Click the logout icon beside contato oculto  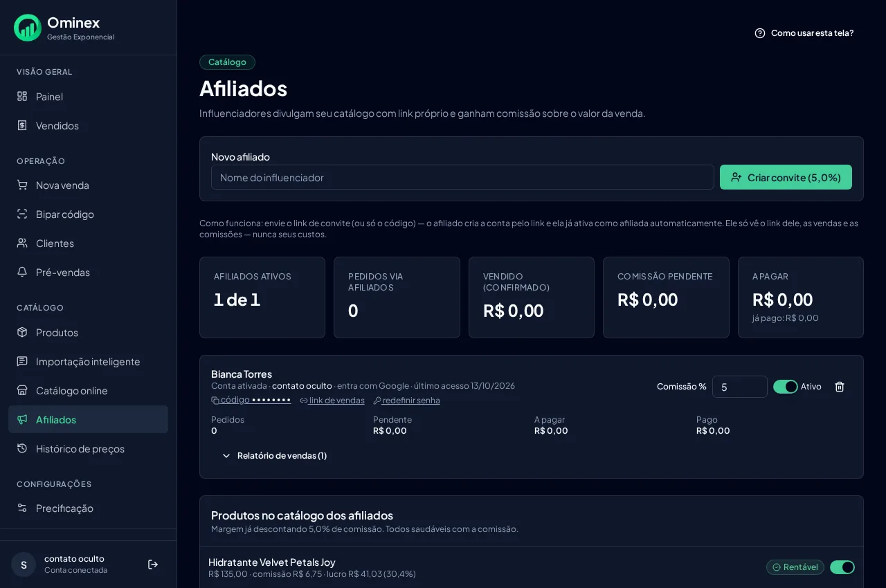coord(153,564)
